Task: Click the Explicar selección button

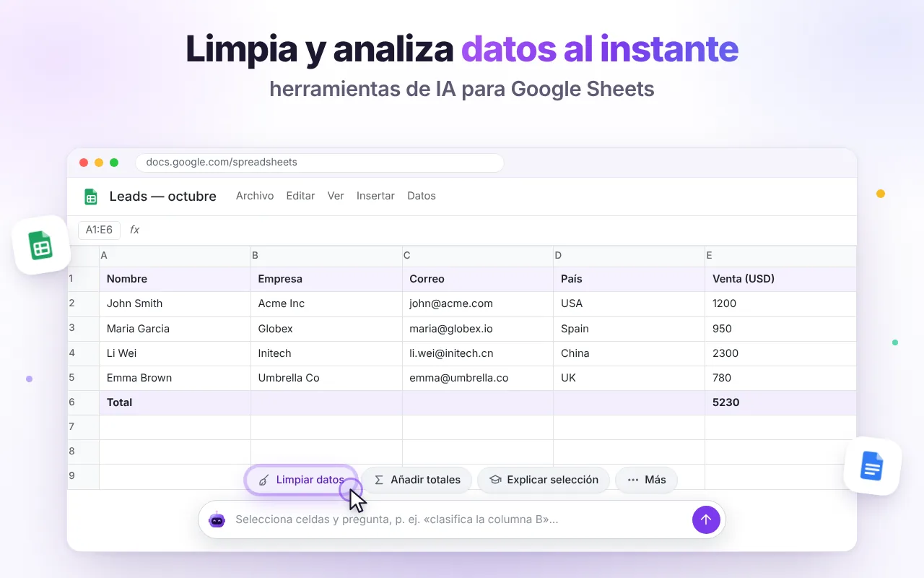Action: (x=544, y=480)
